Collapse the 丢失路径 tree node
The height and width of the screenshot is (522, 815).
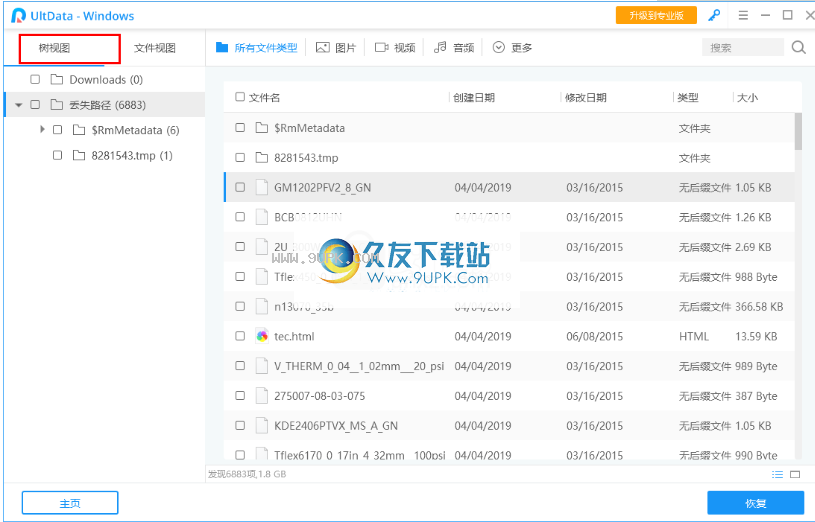click(x=19, y=105)
